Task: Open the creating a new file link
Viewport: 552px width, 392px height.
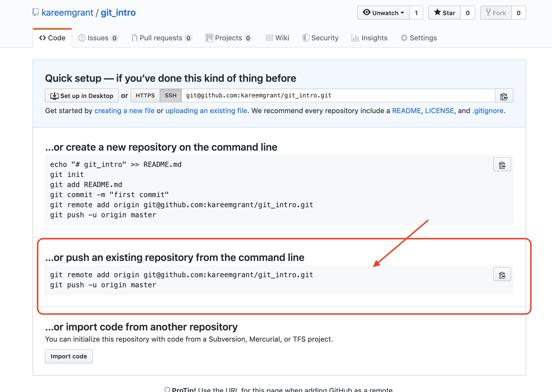Action: (124, 111)
